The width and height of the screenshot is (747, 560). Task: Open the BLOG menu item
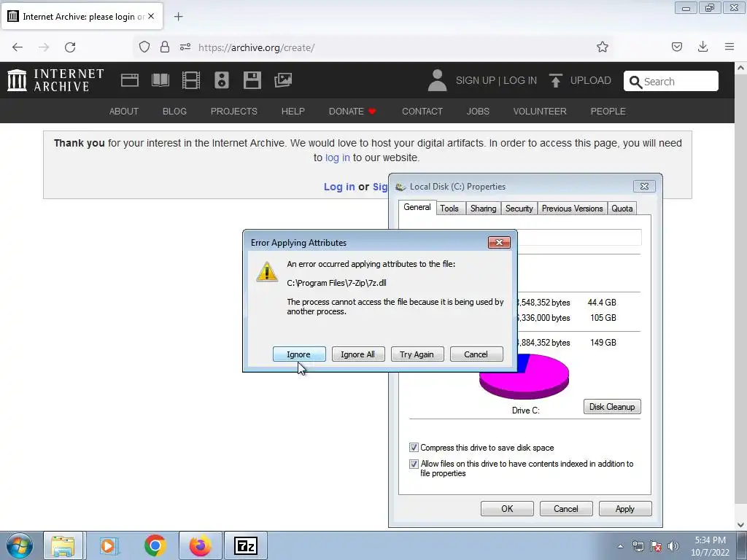(174, 112)
